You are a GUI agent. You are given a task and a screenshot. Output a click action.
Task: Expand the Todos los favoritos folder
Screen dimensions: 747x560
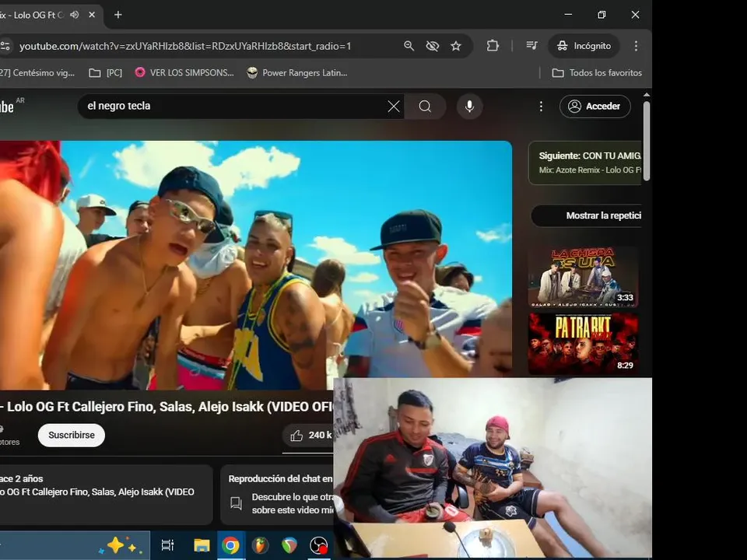pyautogui.click(x=597, y=73)
